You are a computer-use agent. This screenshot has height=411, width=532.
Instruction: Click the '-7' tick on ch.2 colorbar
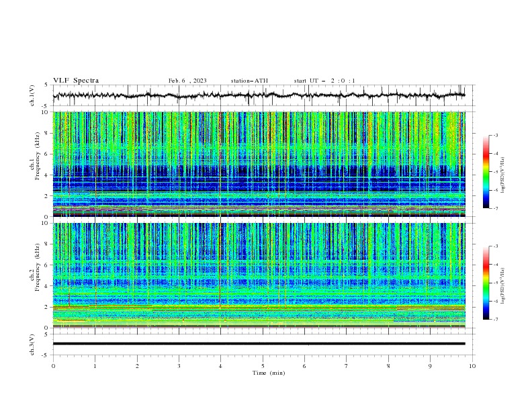click(x=495, y=320)
